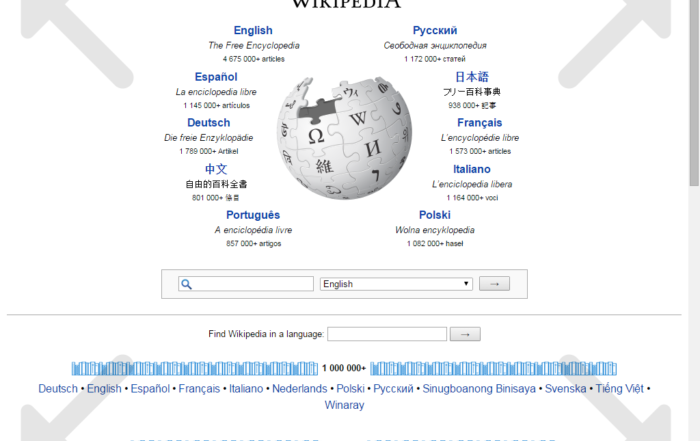
Task: Click the 'Die freie Enzyklopädie' tagline
Action: [208, 138]
